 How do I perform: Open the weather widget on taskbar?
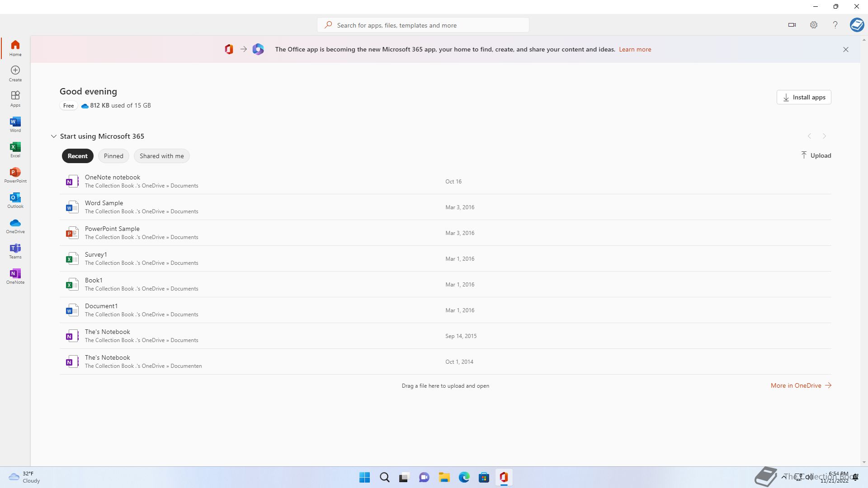click(x=24, y=477)
